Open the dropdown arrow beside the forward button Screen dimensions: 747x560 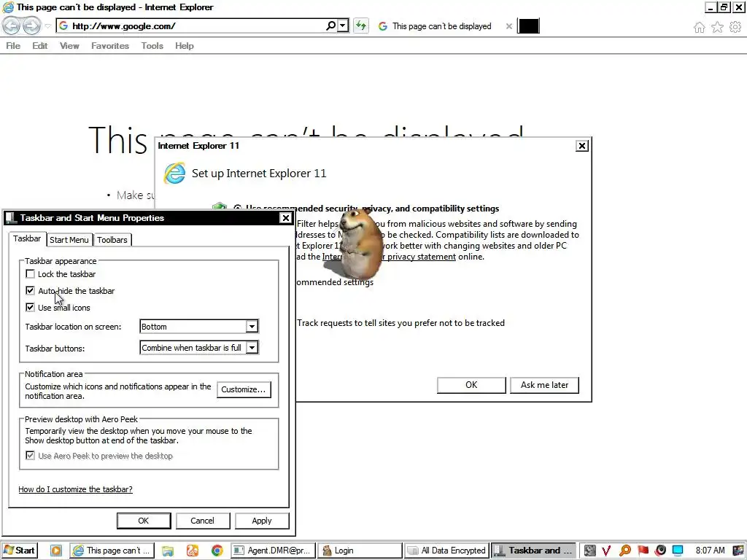[47, 26]
